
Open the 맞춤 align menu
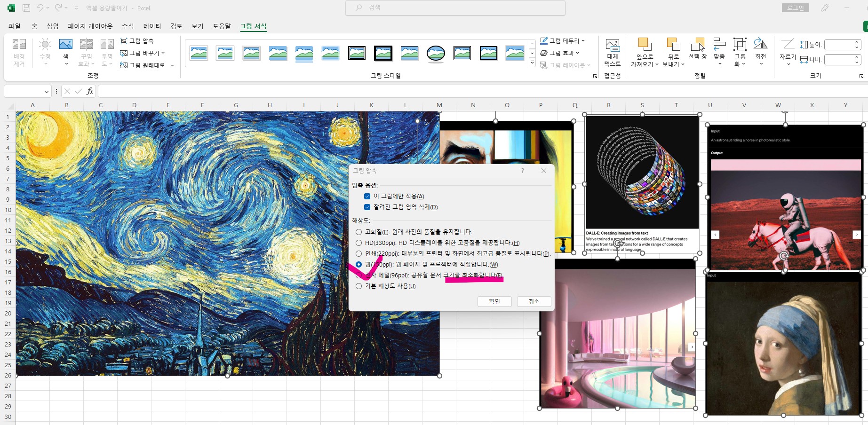coord(719,52)
